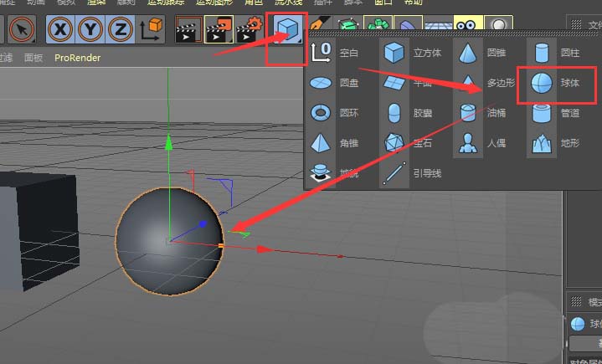Image resolution: width=602 pixels, height=364 pixels.
Task: Click the orange sphere radius handle
Action: (221, 245)
